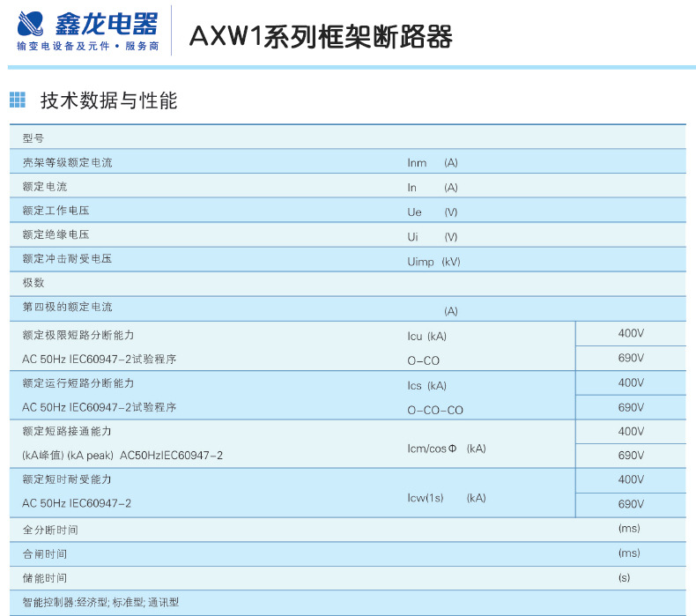Click the blue grid icon beside 技术数据与性能
This screenshot has width=696, height=616.
click(18, 100)
